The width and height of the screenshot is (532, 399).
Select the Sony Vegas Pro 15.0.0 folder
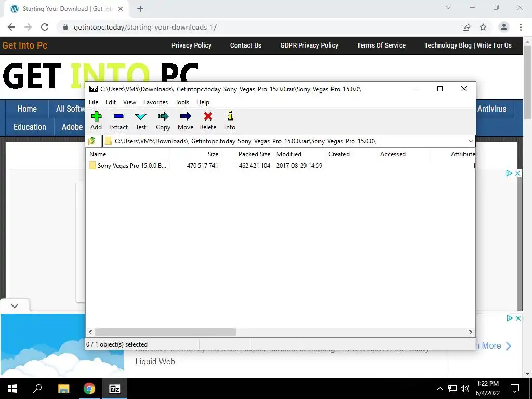click(131, 166)
